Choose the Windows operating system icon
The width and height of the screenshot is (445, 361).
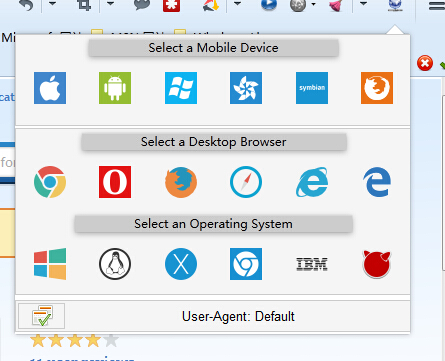(x=50, y=264)
